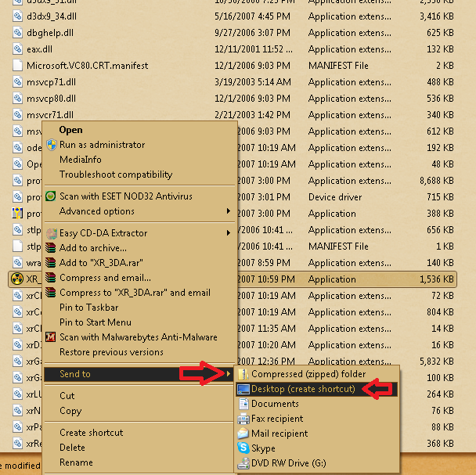The height and width of the screenshot is (475, 476).
Task: Select Pin to Start Menu
Action: tap(96, 322)
